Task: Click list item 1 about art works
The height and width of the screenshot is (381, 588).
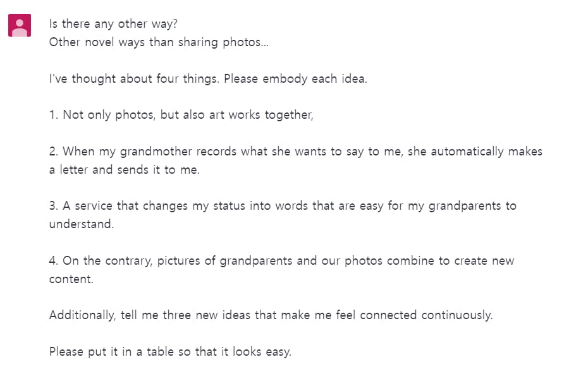Action: click(x=181, y=116)
